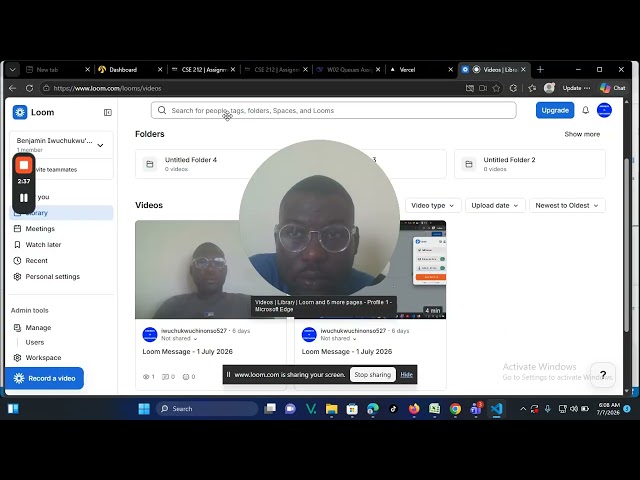Click the page vertical scrollbar
Viewport: 640px width, 480px height.
tap(627, 245)
